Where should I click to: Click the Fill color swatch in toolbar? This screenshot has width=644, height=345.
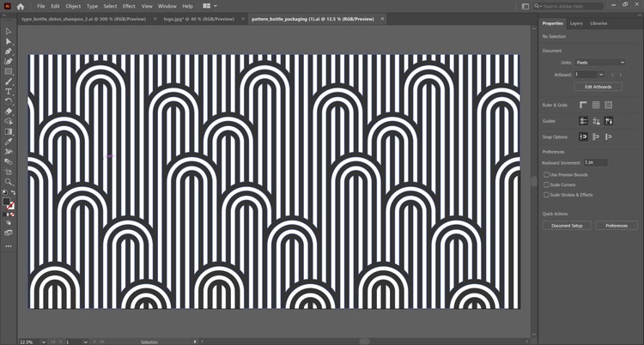tap(7, 202)
